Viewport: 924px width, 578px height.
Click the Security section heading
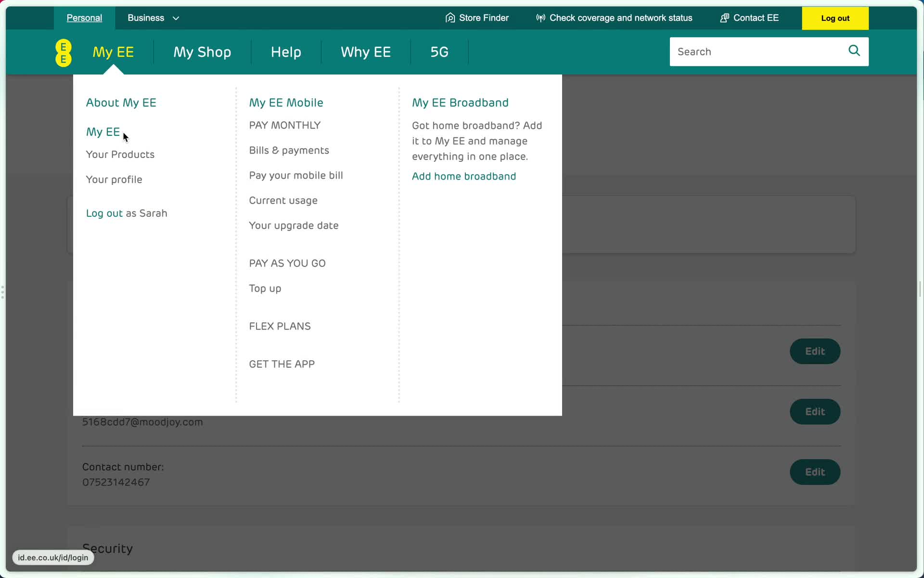108,549
